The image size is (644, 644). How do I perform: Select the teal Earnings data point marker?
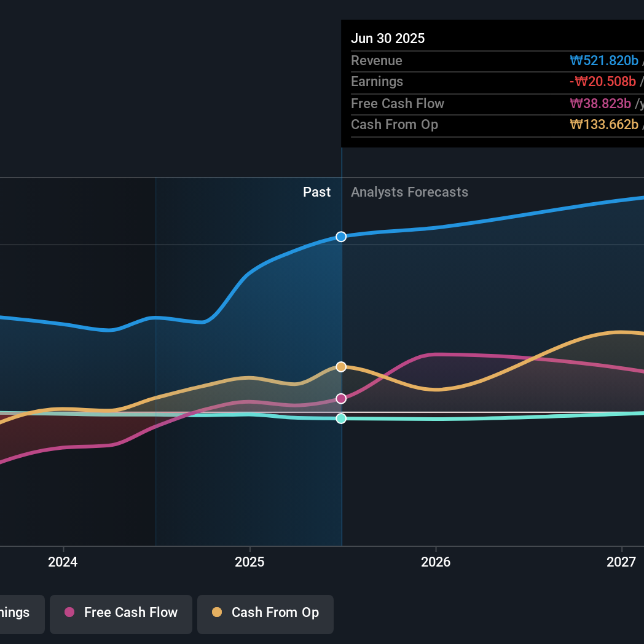(341, 418)
